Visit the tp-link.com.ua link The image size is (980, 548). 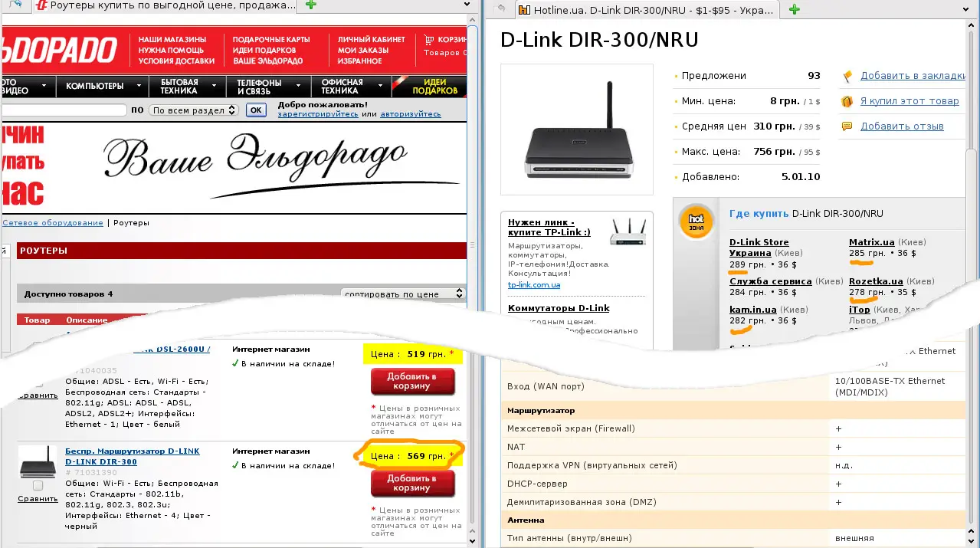534,285
